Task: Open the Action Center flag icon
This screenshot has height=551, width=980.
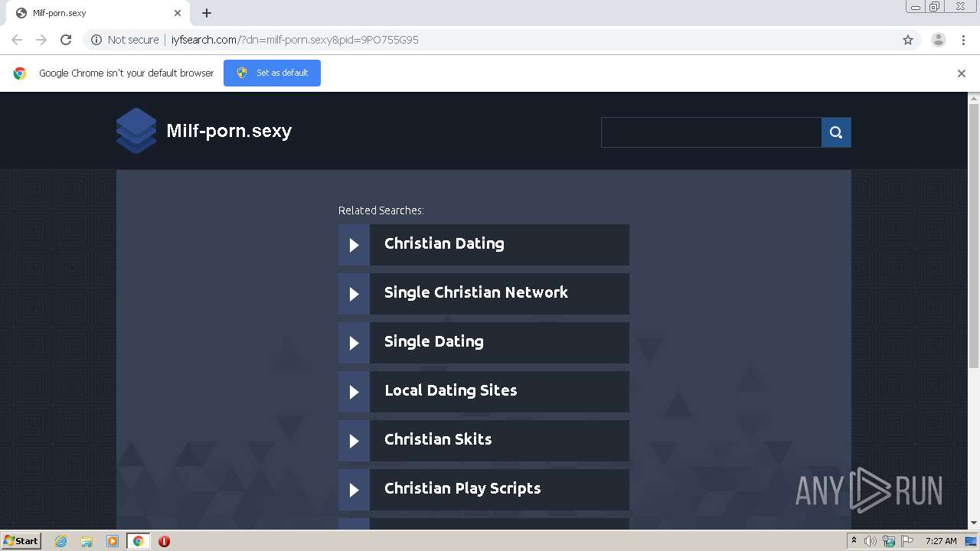Action: [907, 541]
